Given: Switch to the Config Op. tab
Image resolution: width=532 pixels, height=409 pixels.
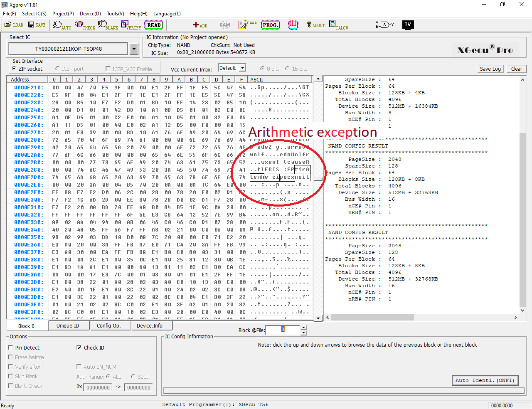Looking at the screenshot, I should click(109, 326).
